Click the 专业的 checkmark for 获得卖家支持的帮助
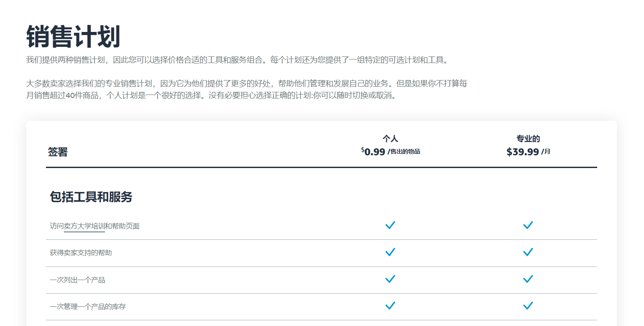Screen dimensions: 644x326 point(528,252)
